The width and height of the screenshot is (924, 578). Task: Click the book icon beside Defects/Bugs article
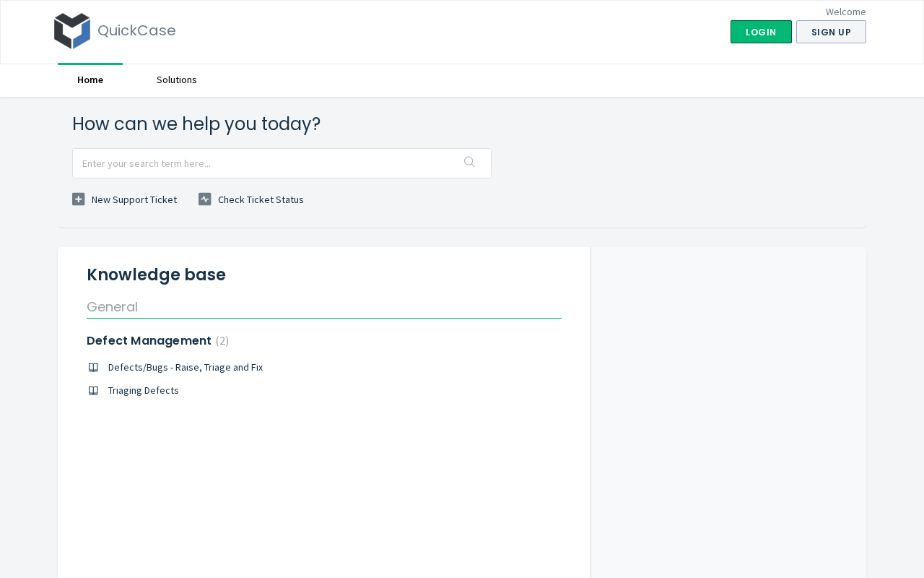point(93,368)
